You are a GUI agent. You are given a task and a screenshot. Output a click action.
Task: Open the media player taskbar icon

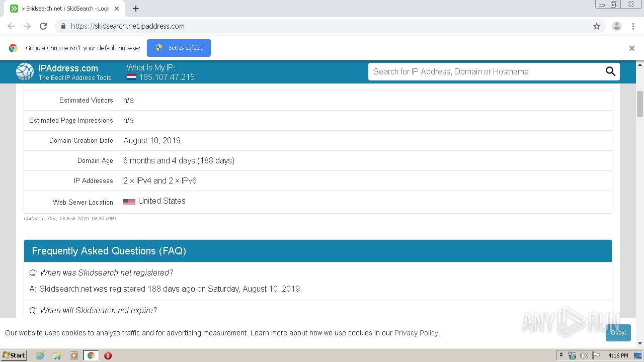(74, 355)
